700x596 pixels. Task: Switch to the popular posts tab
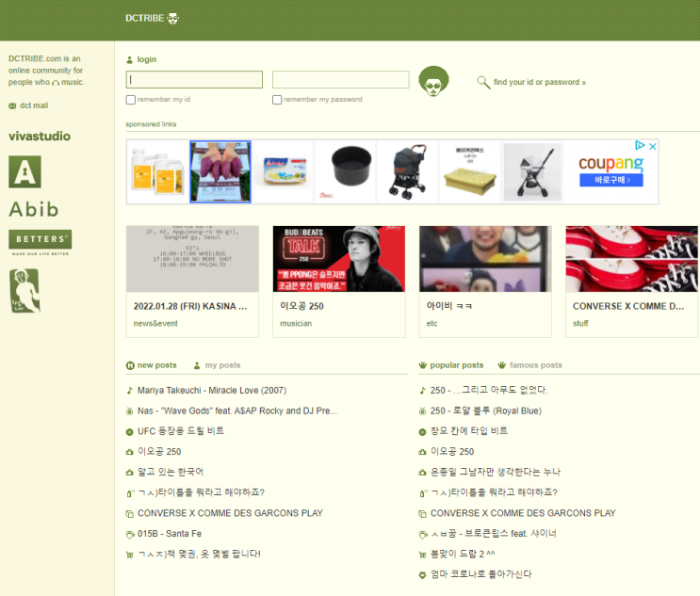click(x=457, y=365)
